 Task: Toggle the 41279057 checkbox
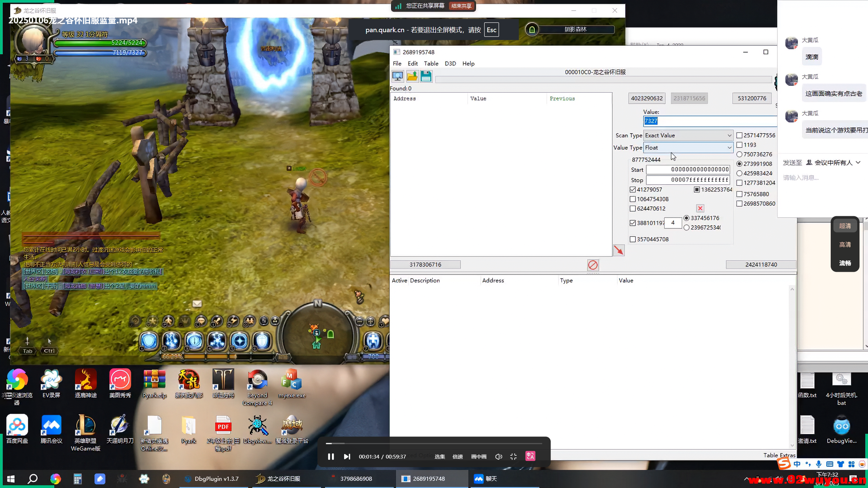tap(633, 189)
